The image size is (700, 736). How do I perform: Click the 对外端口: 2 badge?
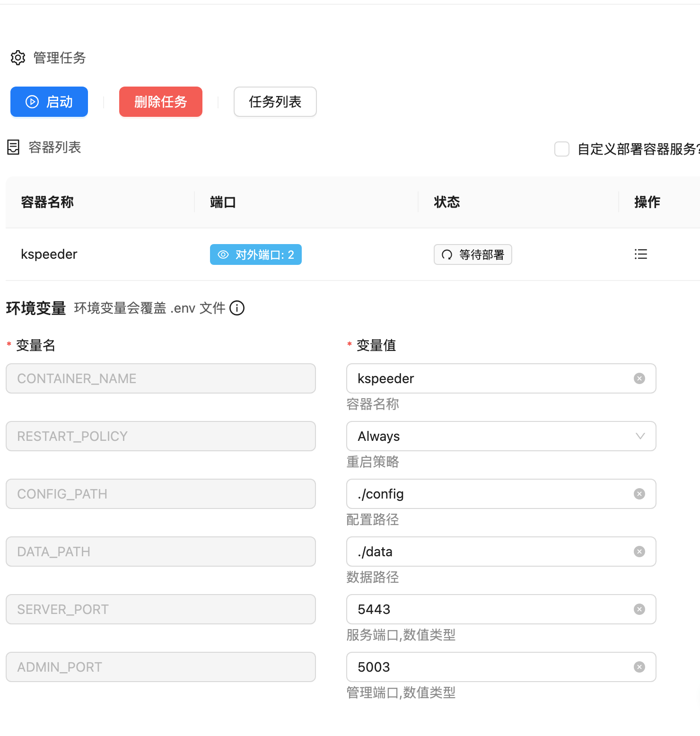point(255,254)
